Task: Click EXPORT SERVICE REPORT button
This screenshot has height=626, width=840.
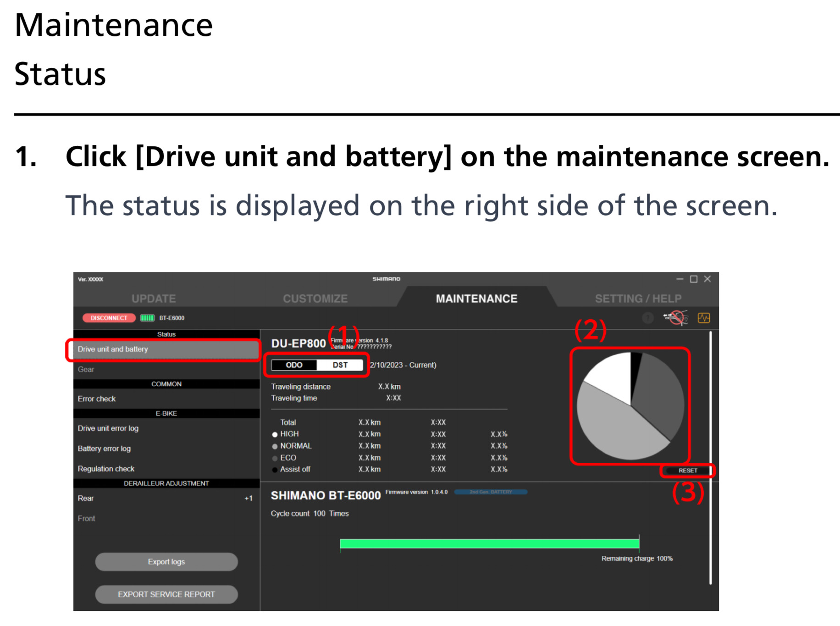Action: click(166, 594)
